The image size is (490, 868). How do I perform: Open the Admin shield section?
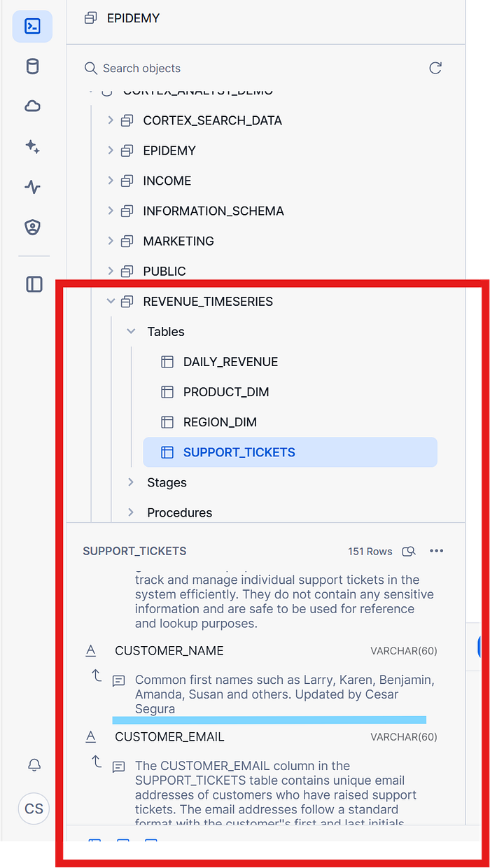tap(32, 227)
